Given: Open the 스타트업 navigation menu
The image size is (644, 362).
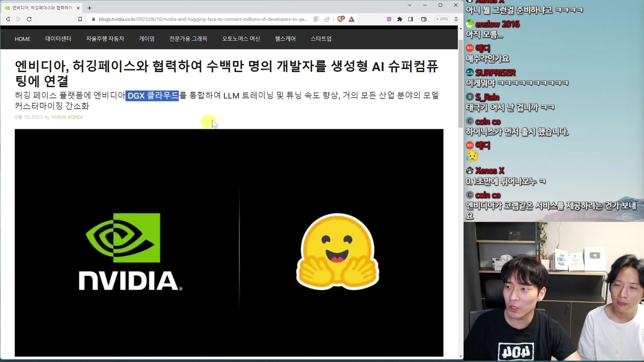Looking at the screenshot, I should point(321,39).
